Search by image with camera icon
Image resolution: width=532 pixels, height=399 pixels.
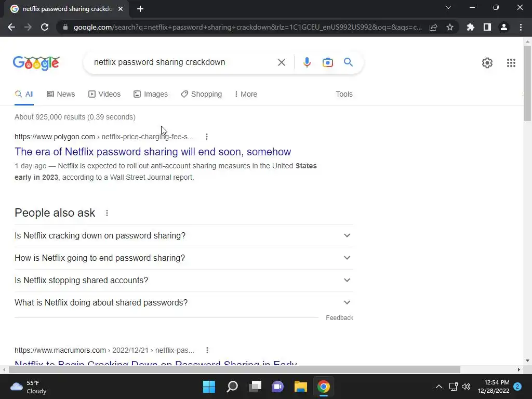pos(328,62)
